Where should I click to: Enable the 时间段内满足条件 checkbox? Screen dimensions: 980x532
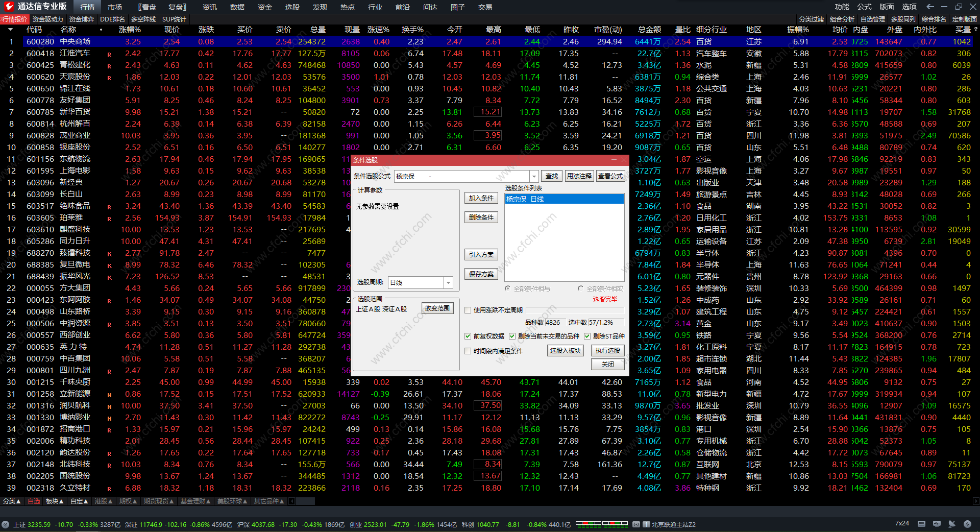tap(468, 351)
